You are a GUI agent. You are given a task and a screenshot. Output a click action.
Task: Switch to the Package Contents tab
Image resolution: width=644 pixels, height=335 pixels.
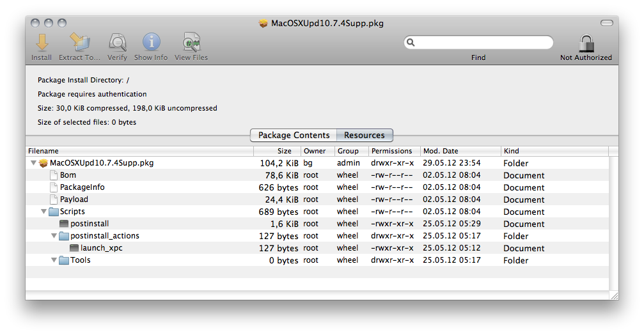(x=294, y=135)
